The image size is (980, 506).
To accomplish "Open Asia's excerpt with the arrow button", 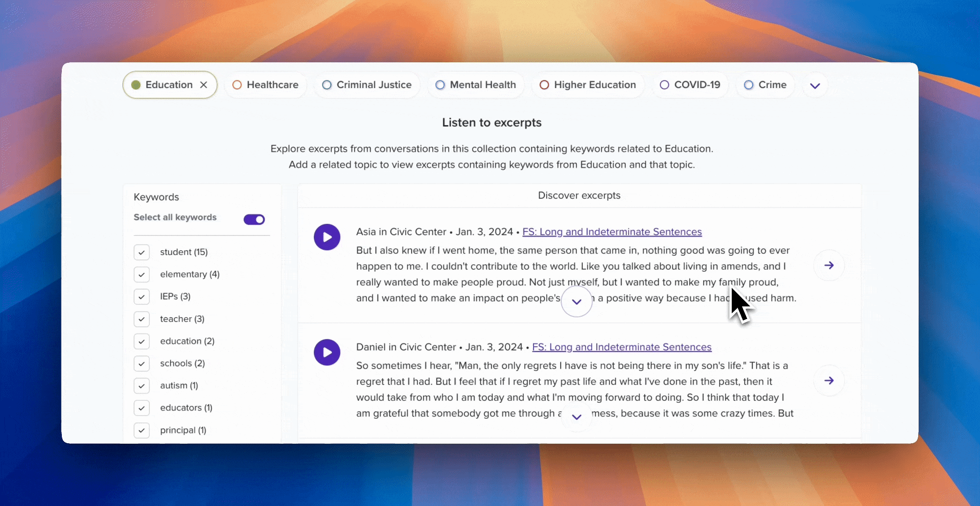I will pos(829,265).
